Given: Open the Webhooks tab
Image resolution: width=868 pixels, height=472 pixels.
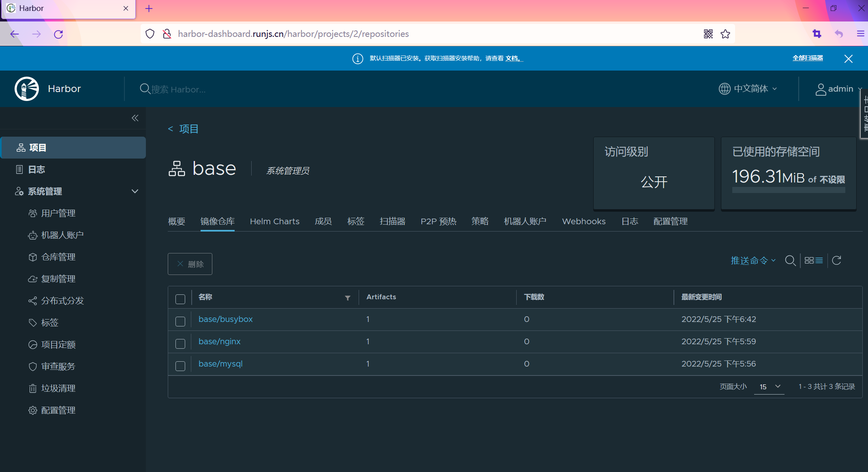Looking at the screenshot, I should [x=584, y=221].
